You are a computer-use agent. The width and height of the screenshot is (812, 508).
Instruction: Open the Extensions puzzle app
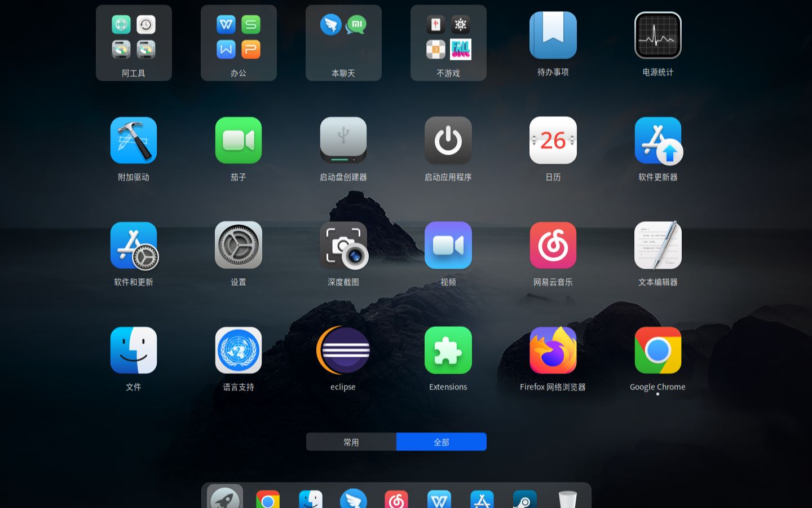(x=448, y=351)
